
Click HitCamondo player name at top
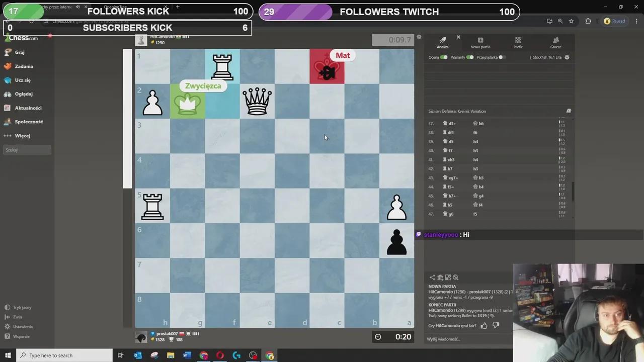click(x=163, y=37)
